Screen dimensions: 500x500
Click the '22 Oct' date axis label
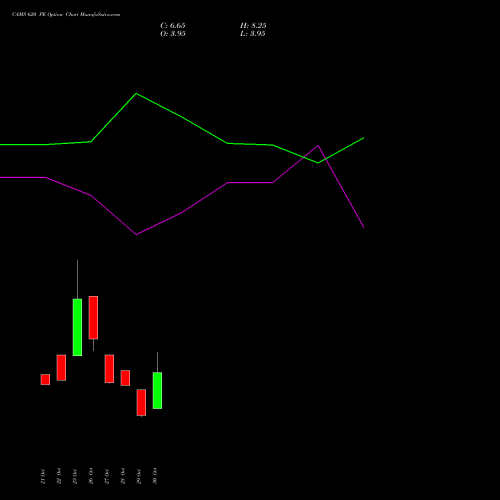[x=59, y=476]
